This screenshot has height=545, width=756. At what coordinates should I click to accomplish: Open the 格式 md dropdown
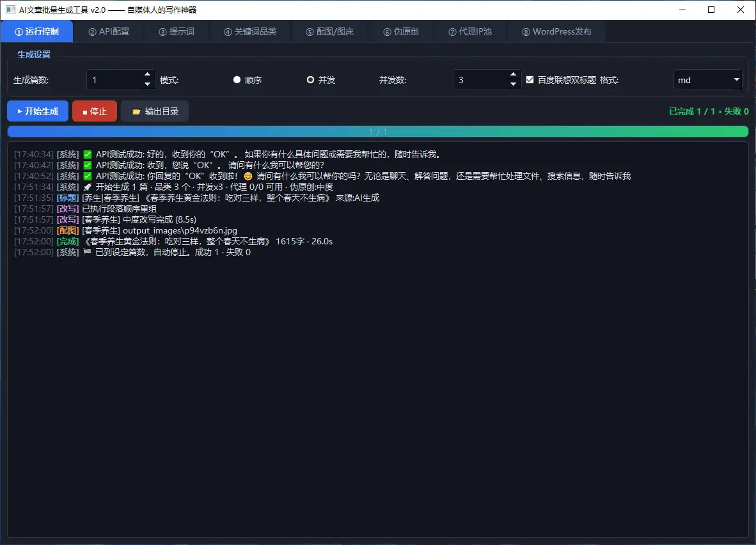coord(707,80)
